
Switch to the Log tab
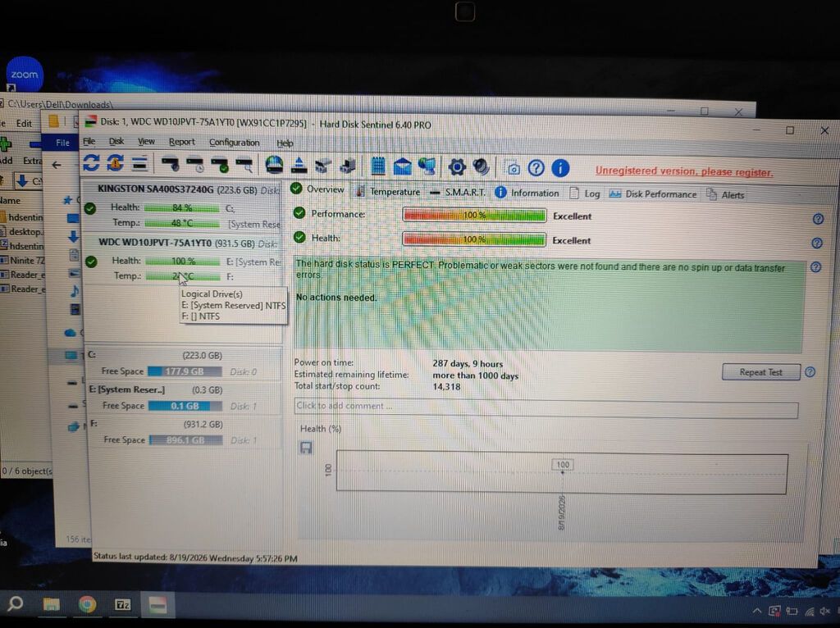click(x=584, y=193)
